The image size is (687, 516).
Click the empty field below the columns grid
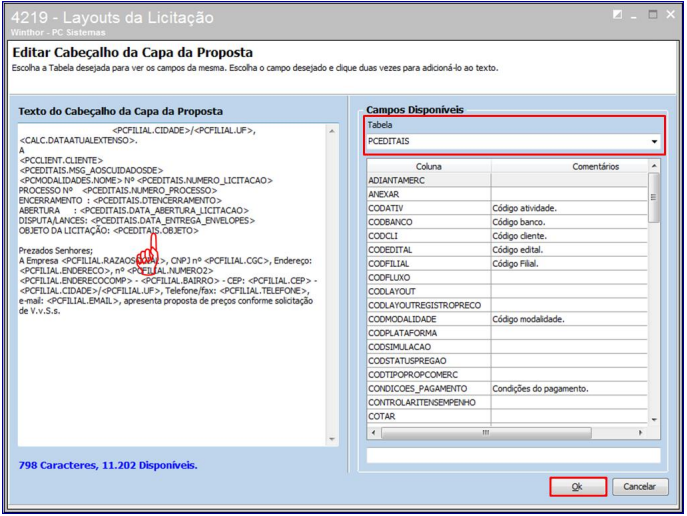[x=513, y=455]
